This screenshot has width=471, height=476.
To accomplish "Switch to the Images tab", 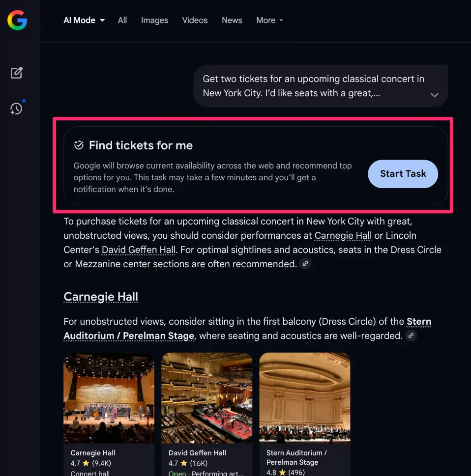I will coord(154,20).
